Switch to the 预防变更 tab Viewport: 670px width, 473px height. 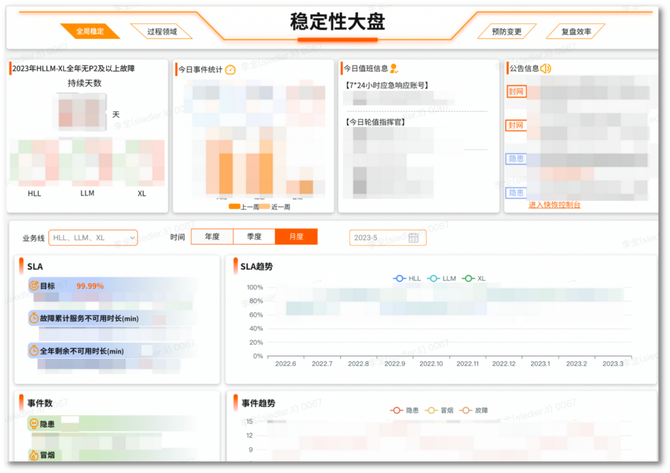pyautogui.click(x=507, y=32)
